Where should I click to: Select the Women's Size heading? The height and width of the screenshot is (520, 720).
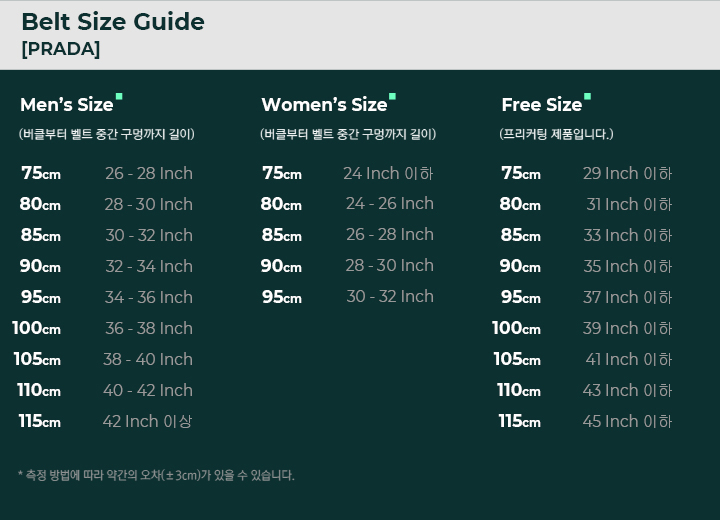[324, 105]
